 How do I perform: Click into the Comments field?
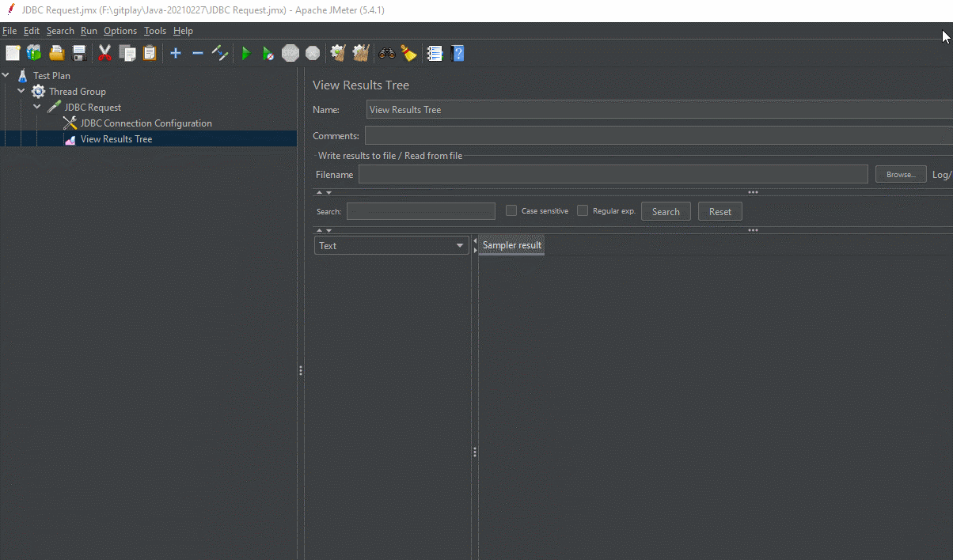[659, 136]
